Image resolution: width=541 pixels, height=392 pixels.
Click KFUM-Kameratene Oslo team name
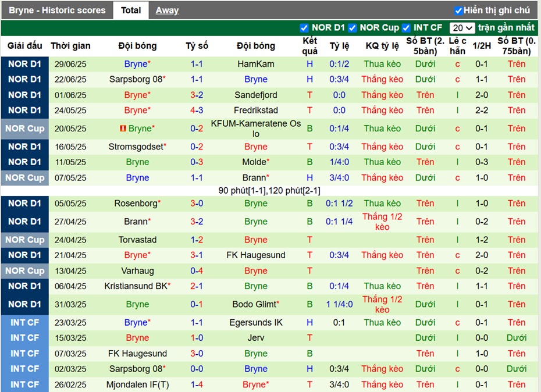255,129
